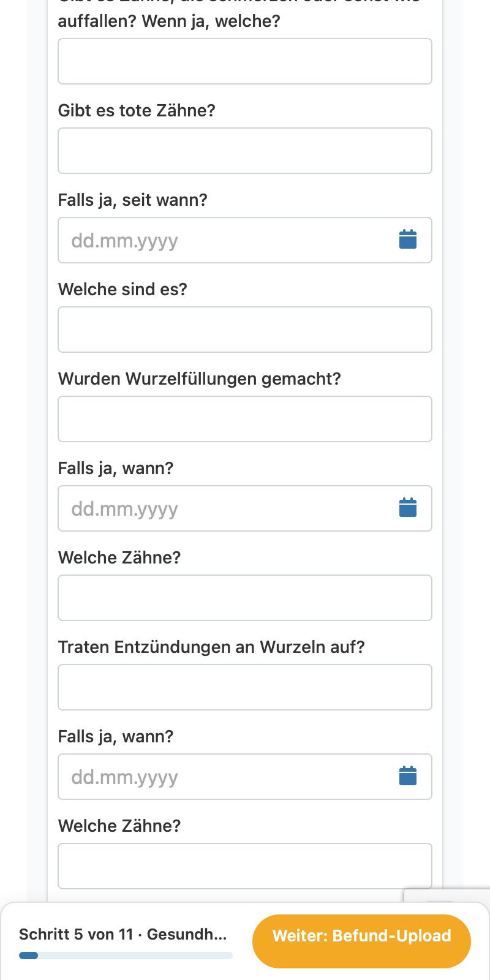Focus the 'Gibt es tote Zähne?' text field
The height and width of the screenshot is (980, 490).
tap(245, 151)
